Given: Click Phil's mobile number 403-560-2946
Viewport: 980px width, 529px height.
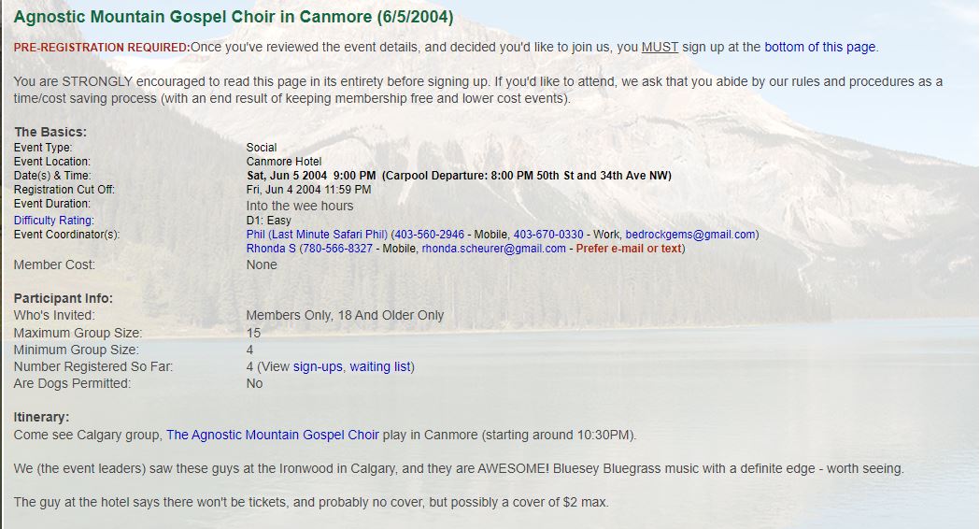Looking at the screenshot, I should pos(430,235).
